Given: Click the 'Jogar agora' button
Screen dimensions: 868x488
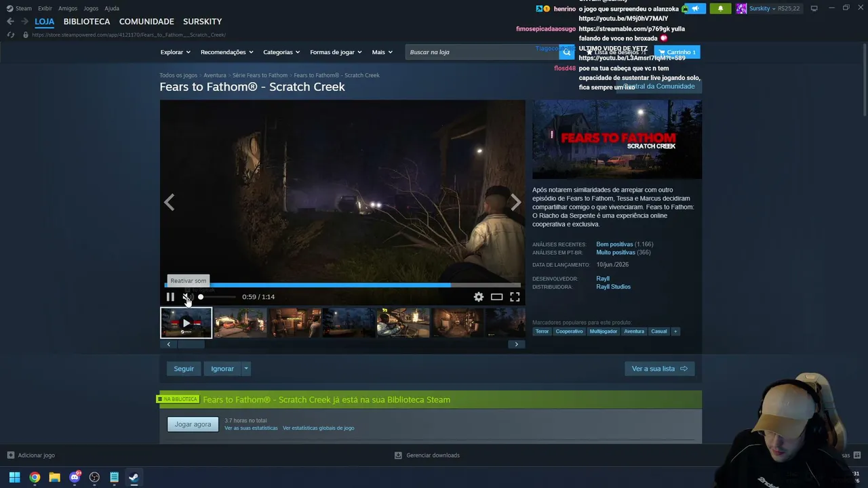Looking at the screenshot, I should coord(193,424).
